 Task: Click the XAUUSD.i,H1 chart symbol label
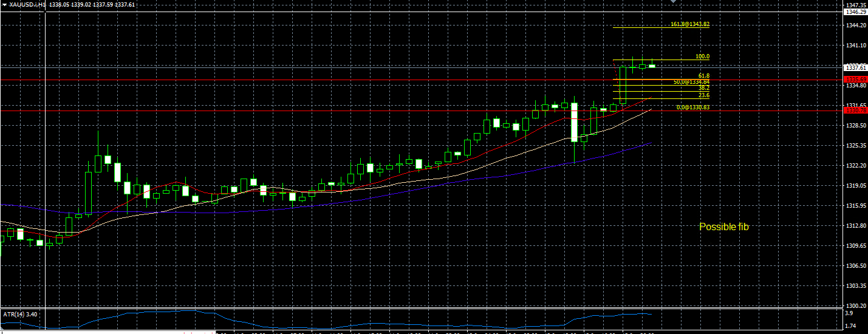[x=27, y=5]
